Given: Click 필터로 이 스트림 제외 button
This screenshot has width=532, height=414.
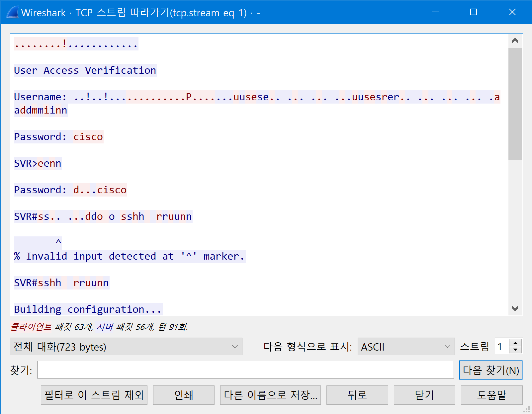Looking at the screenshot, I should click(x=94, y=395).
